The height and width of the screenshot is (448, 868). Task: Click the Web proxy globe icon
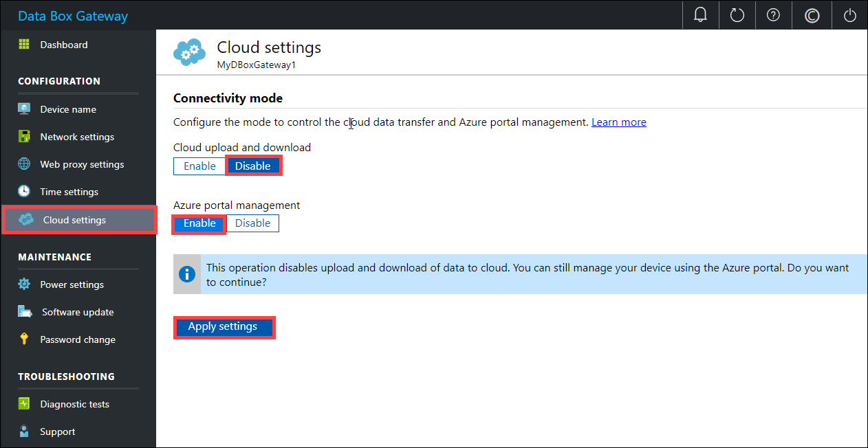click(x=24, y=164)
